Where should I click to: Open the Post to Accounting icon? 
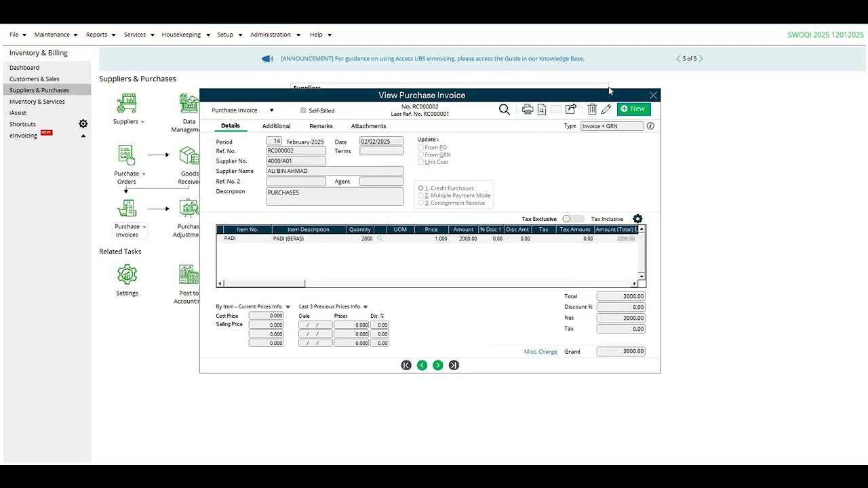click(189, 274)
